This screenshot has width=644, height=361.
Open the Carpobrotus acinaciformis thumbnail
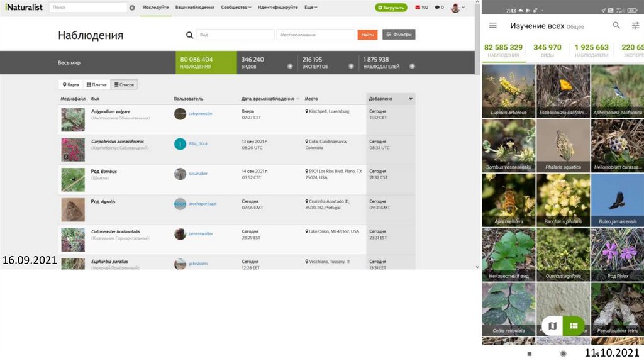(x=73, y=150)
